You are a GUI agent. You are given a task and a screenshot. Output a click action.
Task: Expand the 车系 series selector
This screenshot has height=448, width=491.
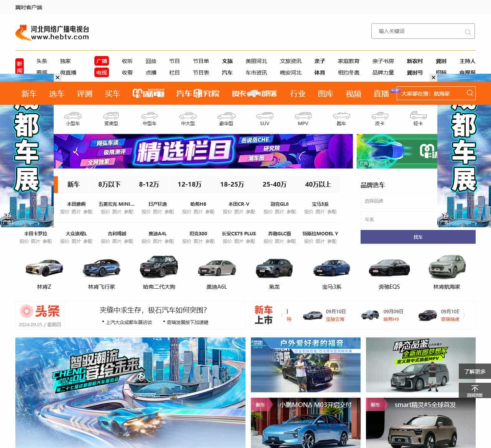point(399,219)
